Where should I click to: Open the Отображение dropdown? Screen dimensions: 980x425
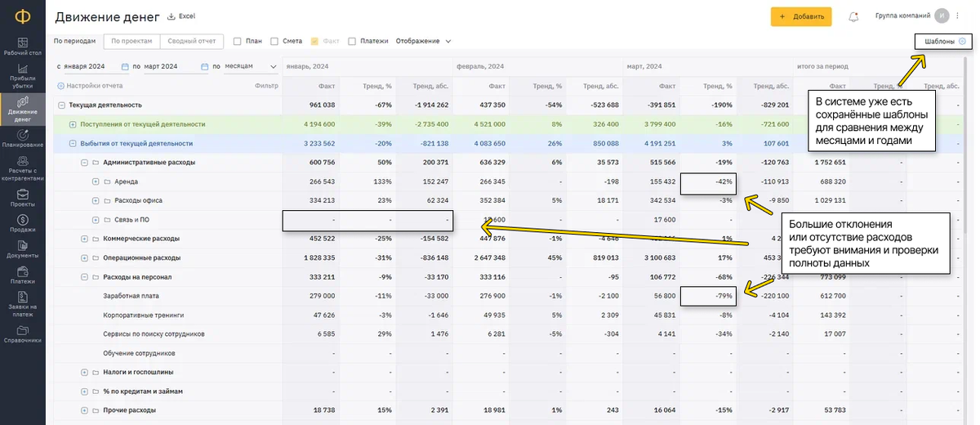coord(424,41)
